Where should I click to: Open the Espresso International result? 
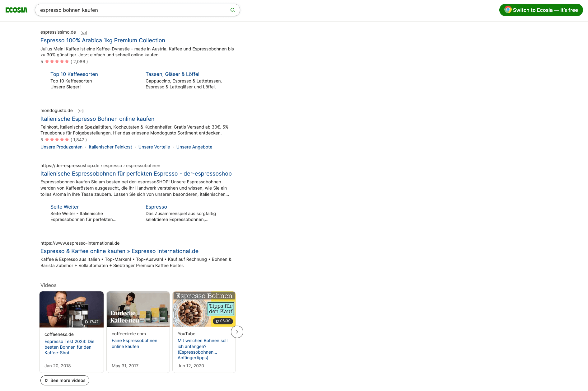pos(119,251)
